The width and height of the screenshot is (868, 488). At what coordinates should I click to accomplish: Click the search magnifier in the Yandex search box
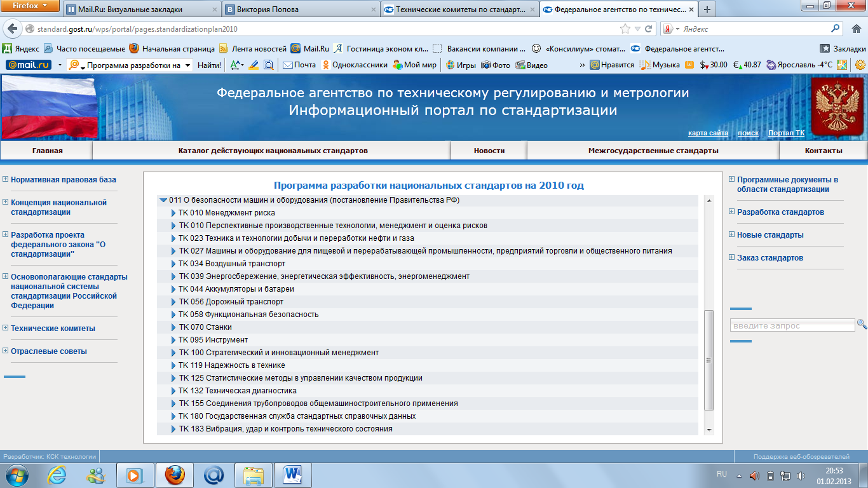click(835, 29)
